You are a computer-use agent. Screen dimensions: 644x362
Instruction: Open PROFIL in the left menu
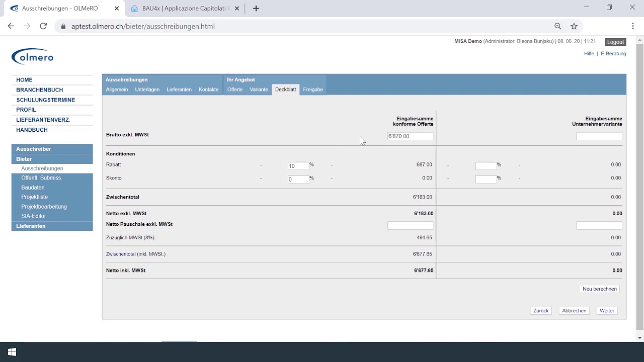26,110
